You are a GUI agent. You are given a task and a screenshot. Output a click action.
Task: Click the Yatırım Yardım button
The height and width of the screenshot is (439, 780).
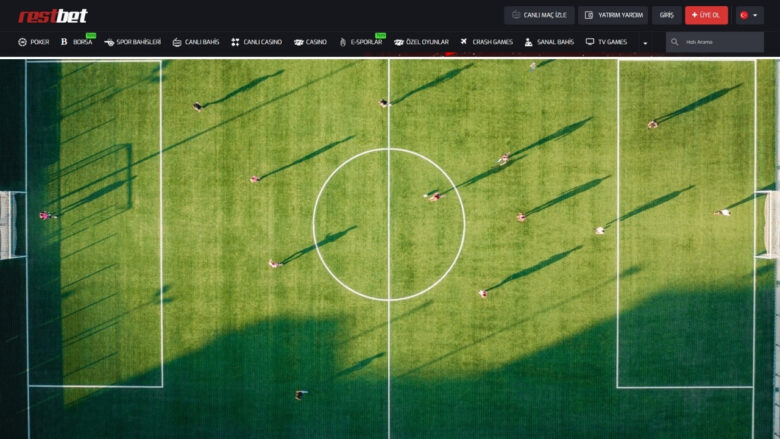[x=614, y=15]
